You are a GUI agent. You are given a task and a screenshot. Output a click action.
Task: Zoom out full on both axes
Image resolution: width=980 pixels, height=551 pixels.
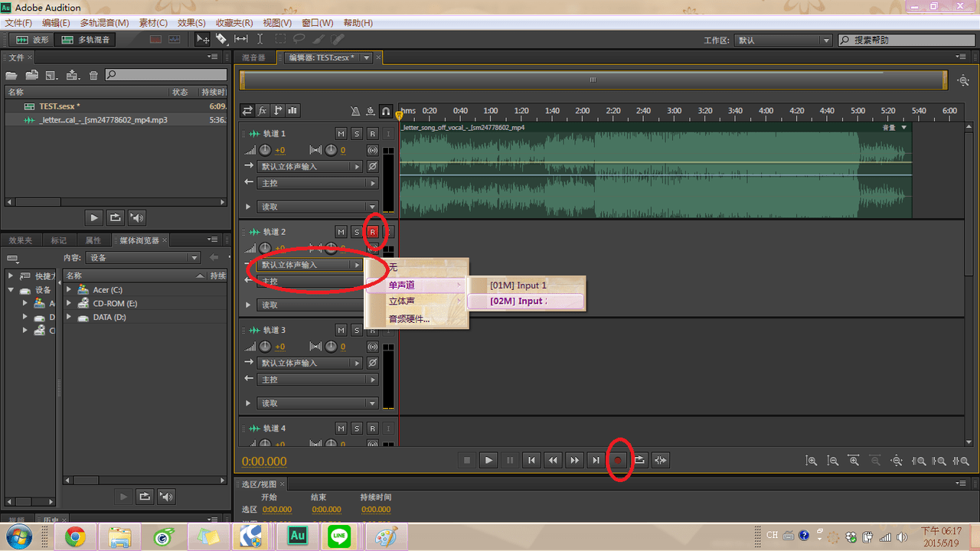(897, 461)
